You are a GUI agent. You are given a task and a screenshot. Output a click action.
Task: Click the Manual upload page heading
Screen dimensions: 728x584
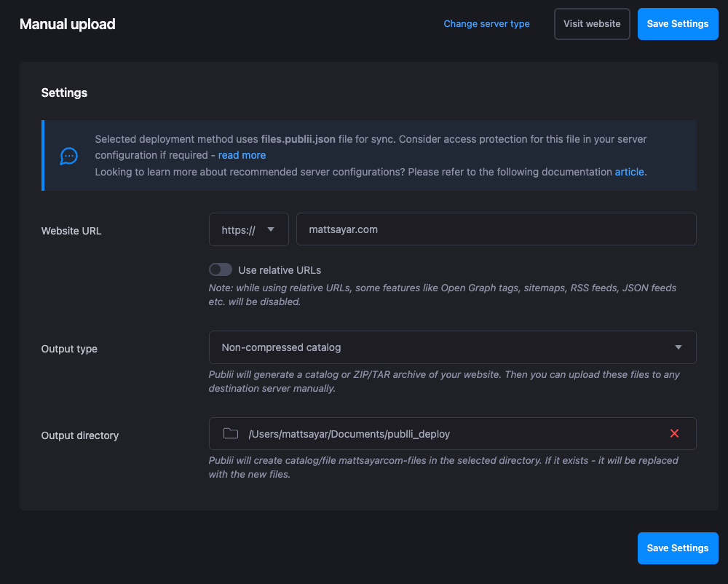67,24
